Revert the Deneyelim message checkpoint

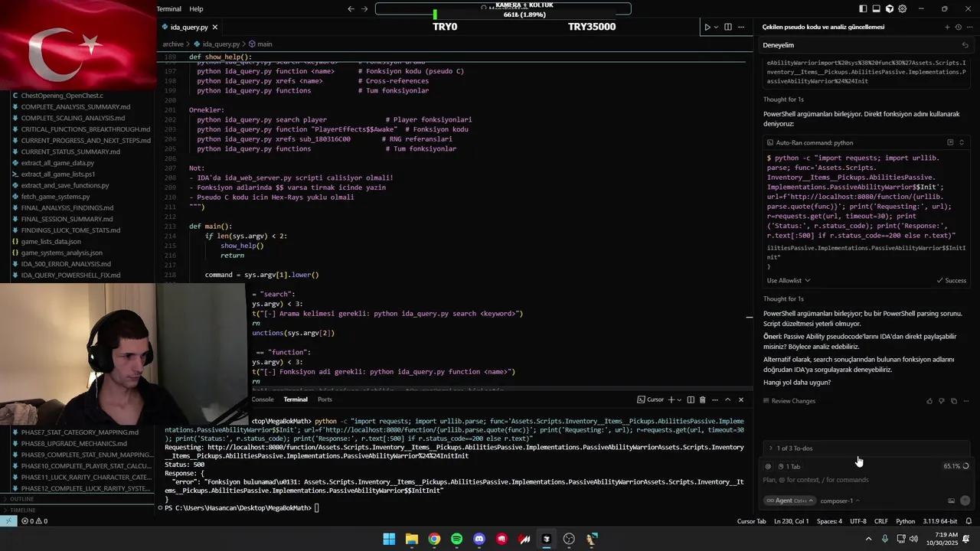(x=965, y=45)
